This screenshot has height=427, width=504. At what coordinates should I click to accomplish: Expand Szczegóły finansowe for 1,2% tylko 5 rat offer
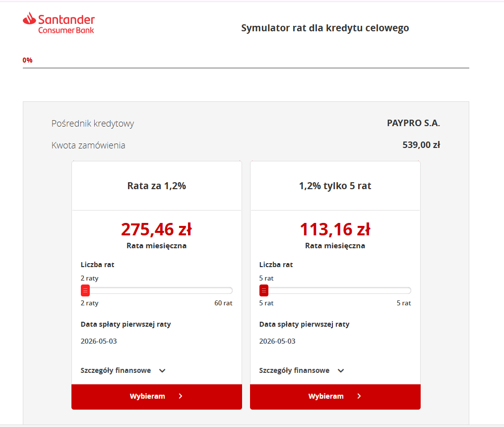pos(294,370)
